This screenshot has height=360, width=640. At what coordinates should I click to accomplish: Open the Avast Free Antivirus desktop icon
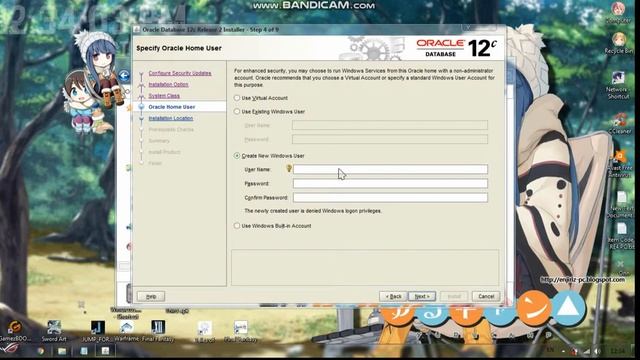[x=620, y=163]
